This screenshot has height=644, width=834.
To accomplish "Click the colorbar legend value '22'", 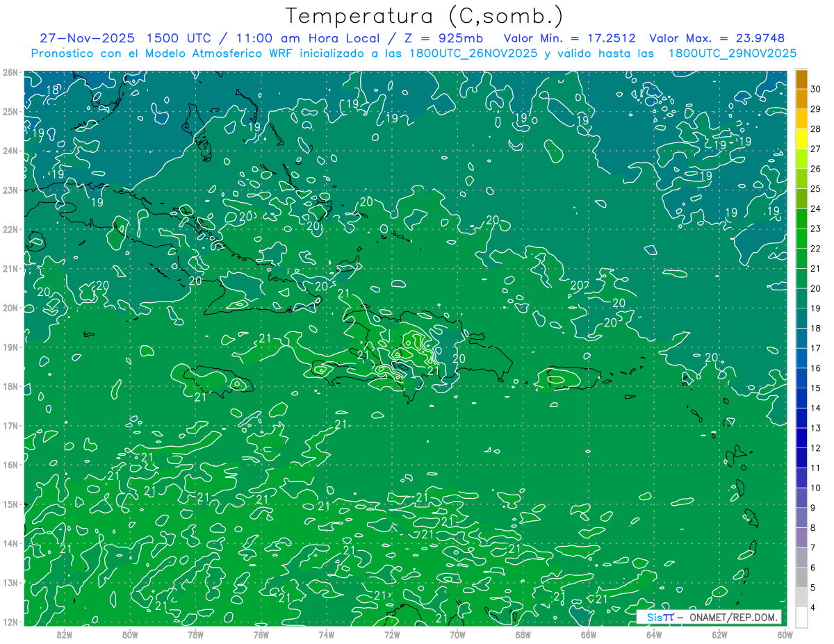I will tap(816, 249).
